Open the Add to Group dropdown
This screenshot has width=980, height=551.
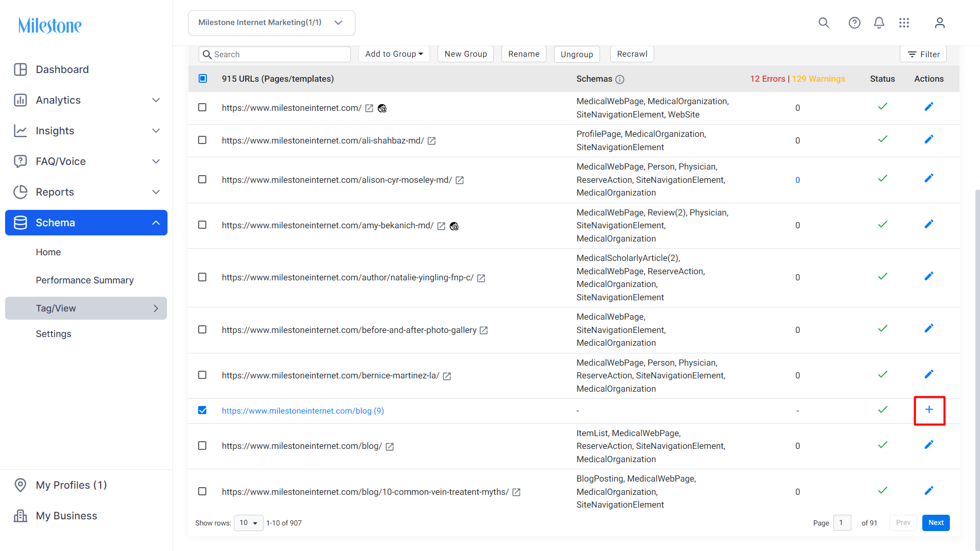[x=394, y=54]
